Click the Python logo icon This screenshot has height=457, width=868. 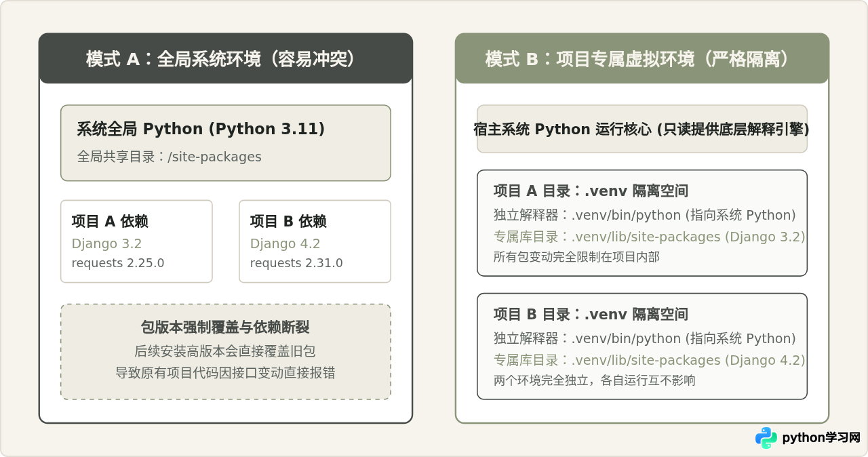[x=766, y=438]
